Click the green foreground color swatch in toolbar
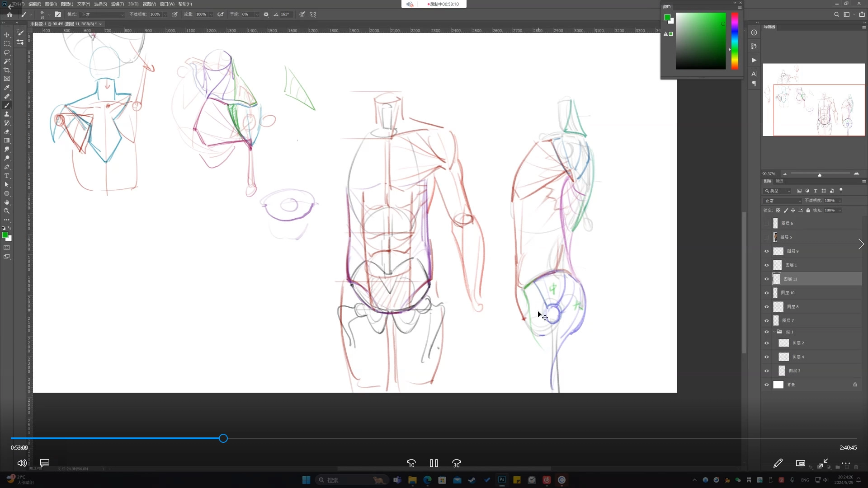The width and height of the screenshot is (868, 488). coord(5,235)
